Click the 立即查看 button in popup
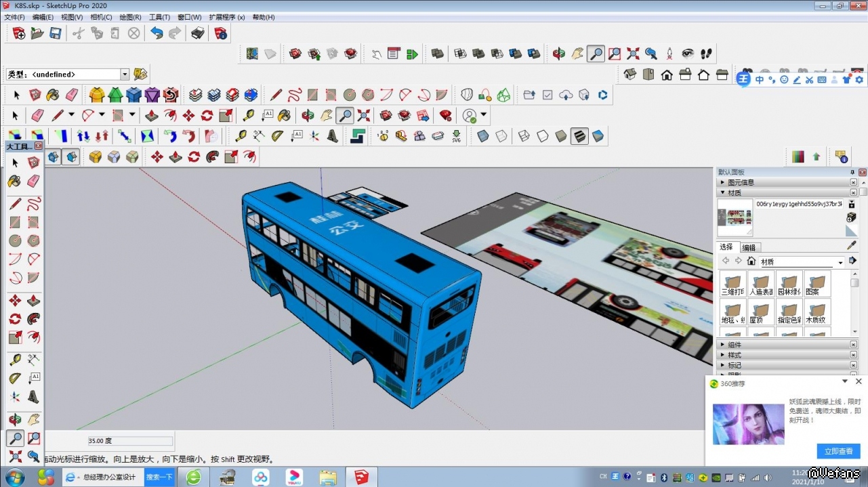 click(838, 451)
